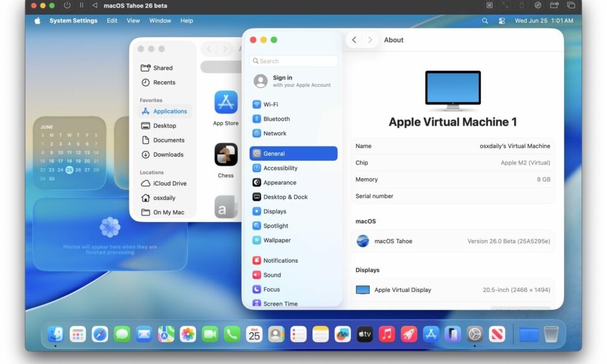Click Sign in with your Apple Account
The width and height of the screenshot is (607, 364).
point(293,81)
